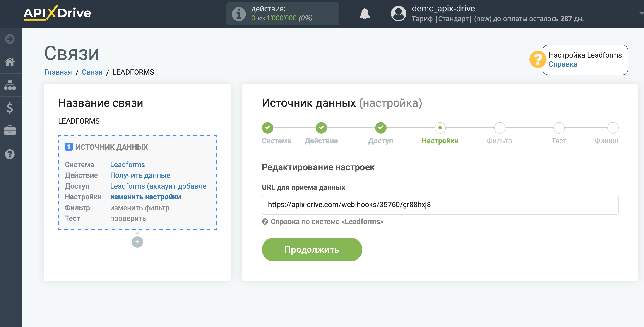Viewport: 644px width, 327px height.
Task: Jump to the Финиш step circle
Action: point(613,128)
